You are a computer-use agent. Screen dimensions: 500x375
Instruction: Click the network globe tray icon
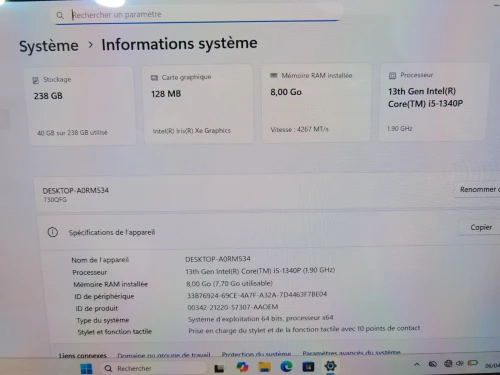(x=448, y=363)
